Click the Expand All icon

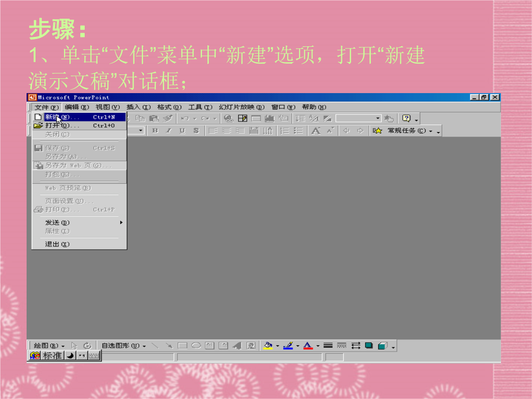click(300, 118)
